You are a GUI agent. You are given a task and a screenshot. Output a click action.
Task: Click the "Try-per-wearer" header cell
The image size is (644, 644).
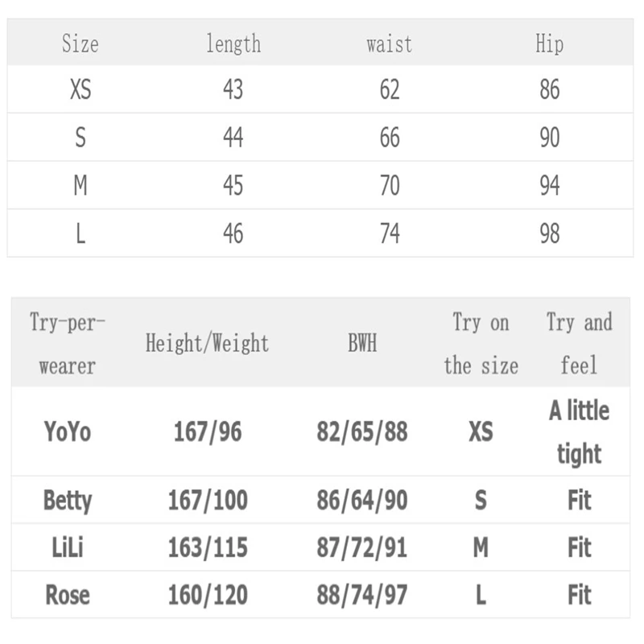(x=68, y=344)
